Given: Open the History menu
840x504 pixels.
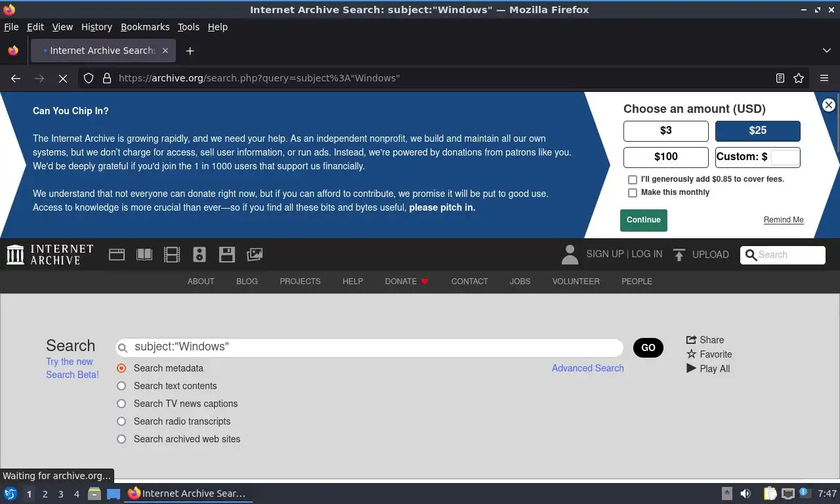Looking at the screenshot, I should [96, 27].
